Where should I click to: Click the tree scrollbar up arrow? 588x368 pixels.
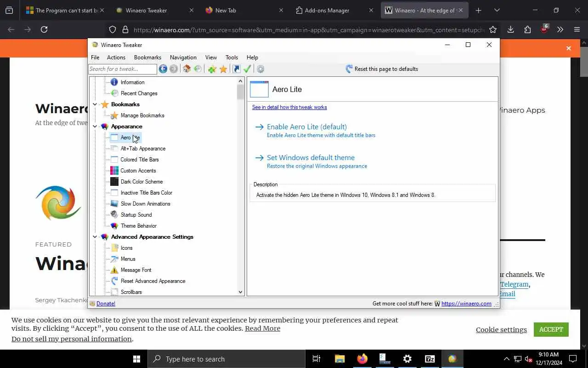point(240,81)
